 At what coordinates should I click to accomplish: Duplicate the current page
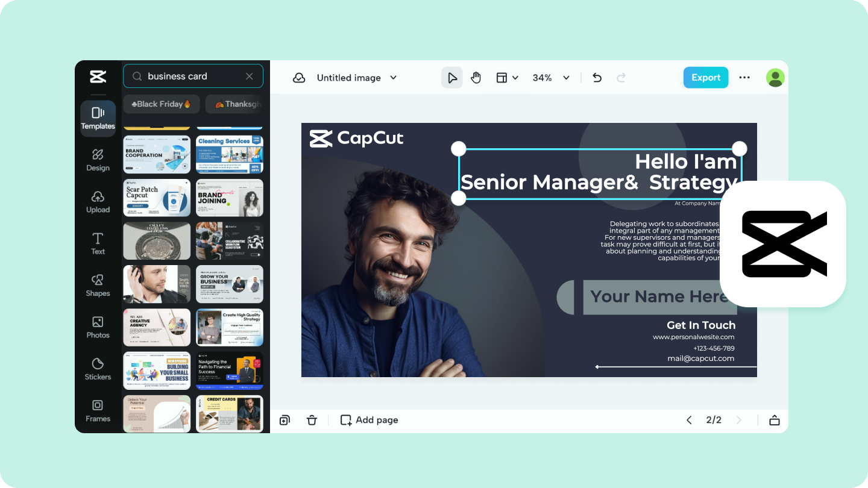point(285,420)
